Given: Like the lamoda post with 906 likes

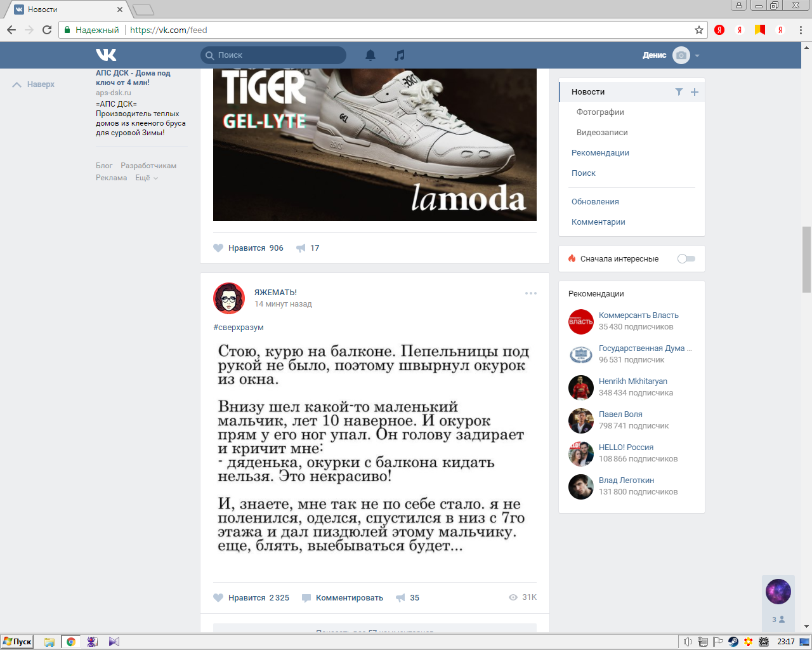Looking at the screenshot, I should [218, 248].
